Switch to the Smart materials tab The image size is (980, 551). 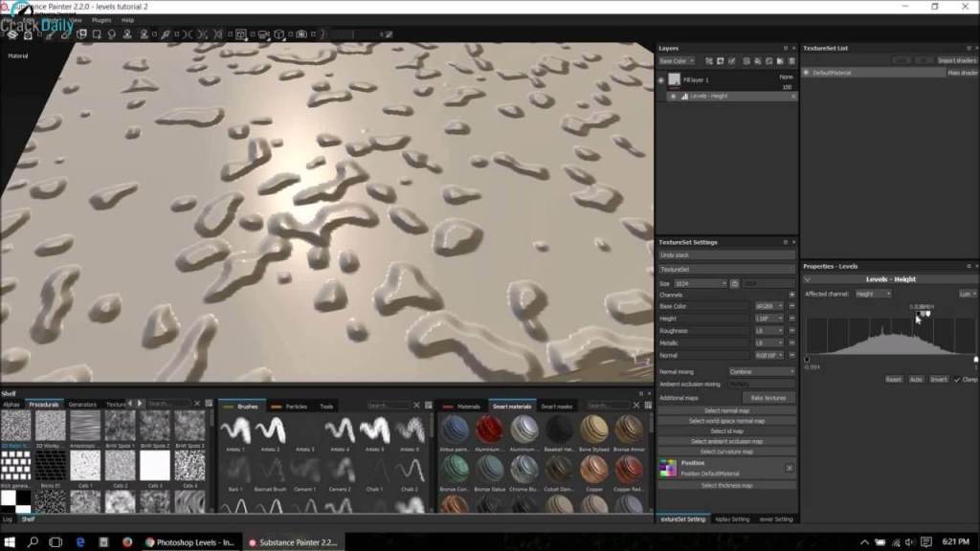coord(512,406)
